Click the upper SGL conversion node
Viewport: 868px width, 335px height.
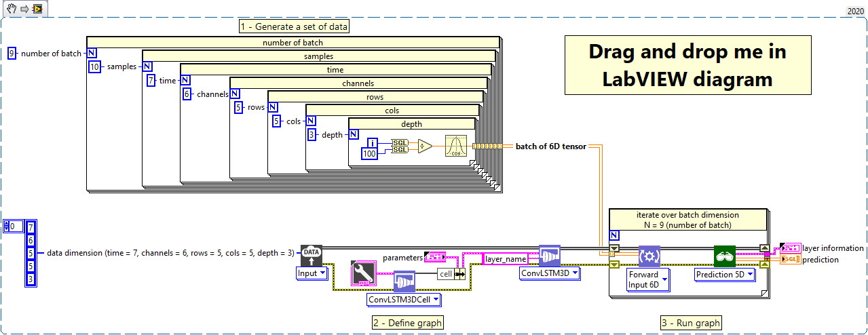(400, 142)
